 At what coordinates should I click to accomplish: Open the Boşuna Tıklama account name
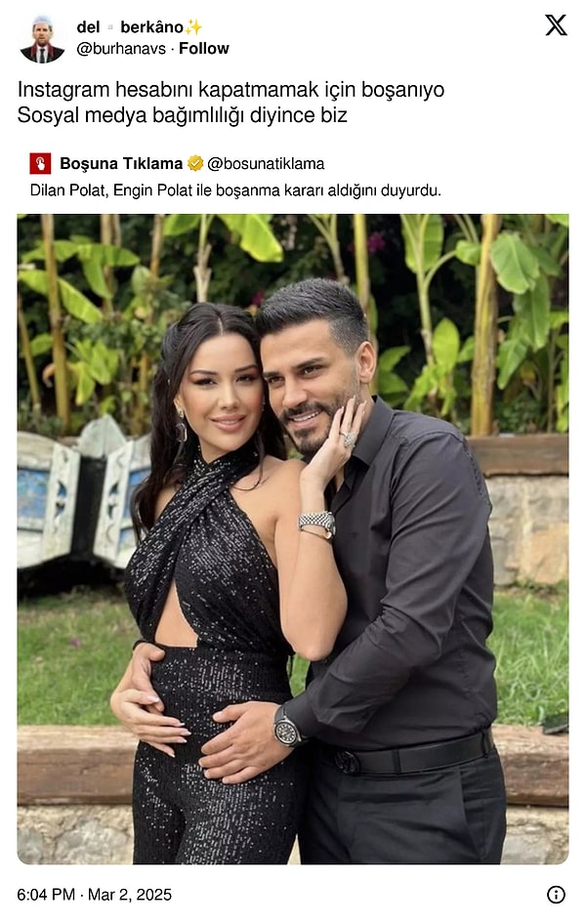121,163
